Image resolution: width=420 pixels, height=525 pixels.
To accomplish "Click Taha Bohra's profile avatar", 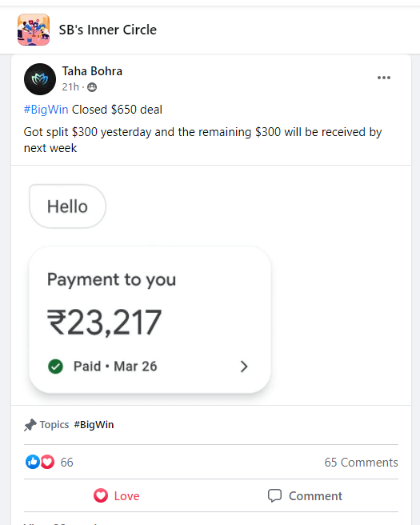I will pos(40,79).
